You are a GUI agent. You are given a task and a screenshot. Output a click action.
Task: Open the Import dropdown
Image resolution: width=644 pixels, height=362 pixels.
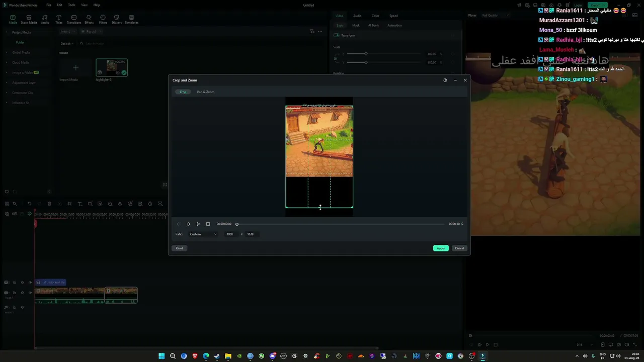(67, 31)
